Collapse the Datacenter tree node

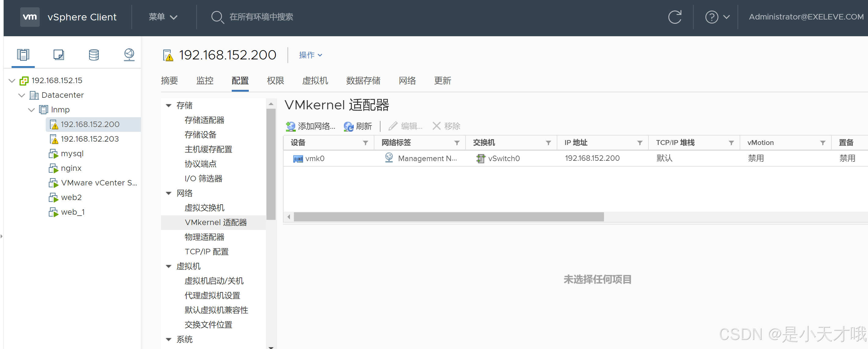pyautogui.click(x=22, y=95)
